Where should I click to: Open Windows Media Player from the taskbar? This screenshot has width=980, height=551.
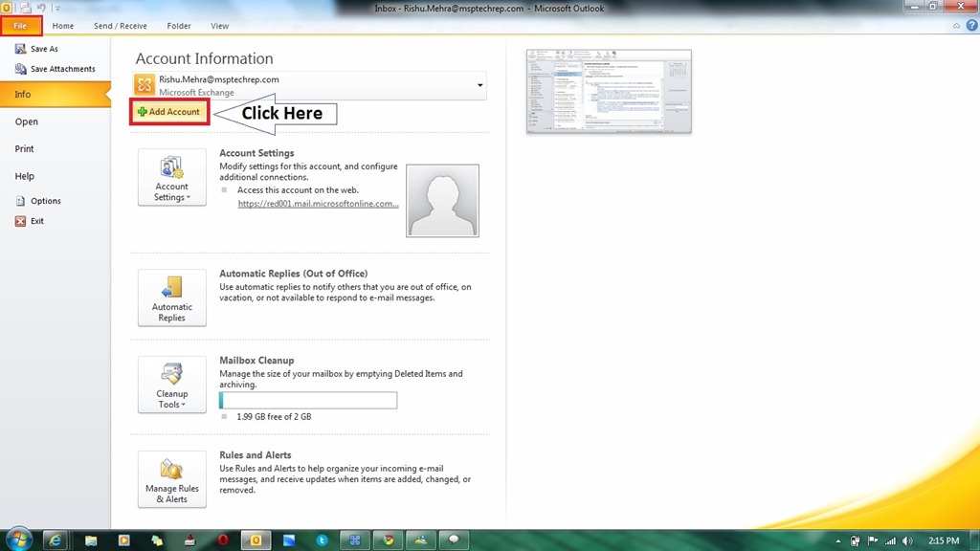click(123, 540)
